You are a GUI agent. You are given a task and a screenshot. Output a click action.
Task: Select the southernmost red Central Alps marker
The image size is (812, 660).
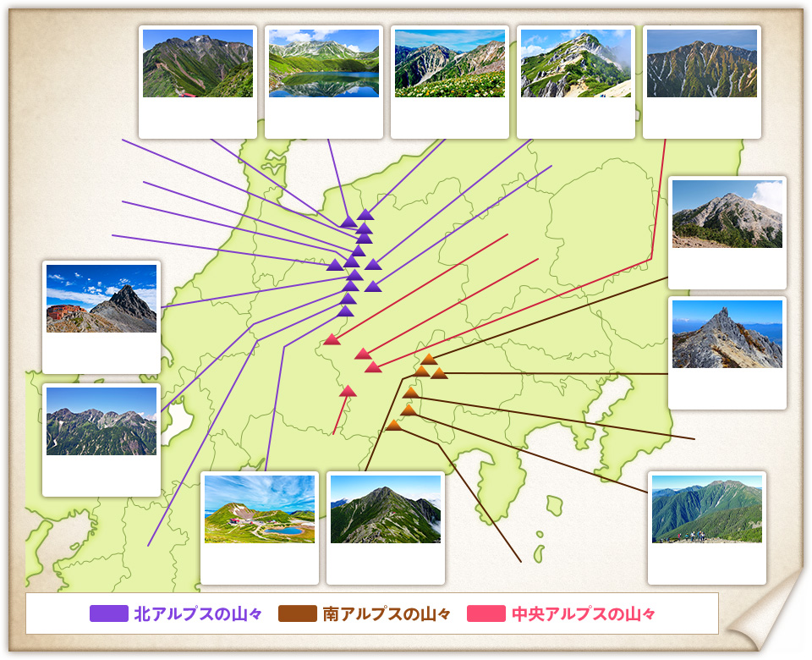[x=348, y=391]
